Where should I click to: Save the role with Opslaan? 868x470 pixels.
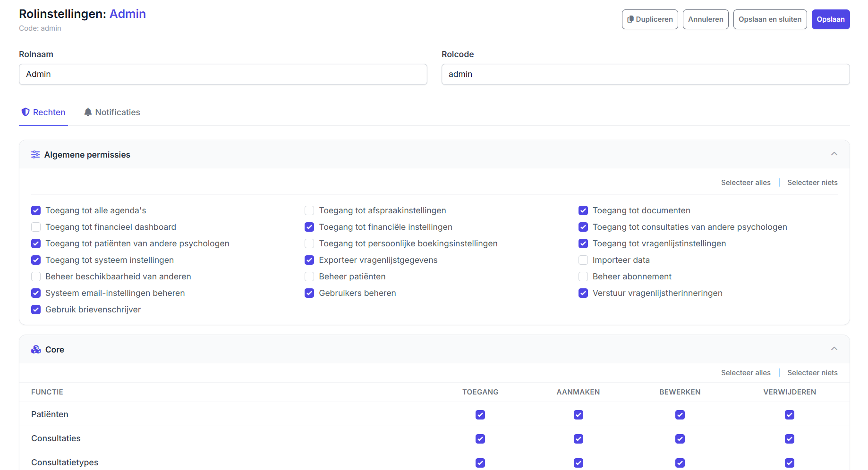click(x=831, y=19)
